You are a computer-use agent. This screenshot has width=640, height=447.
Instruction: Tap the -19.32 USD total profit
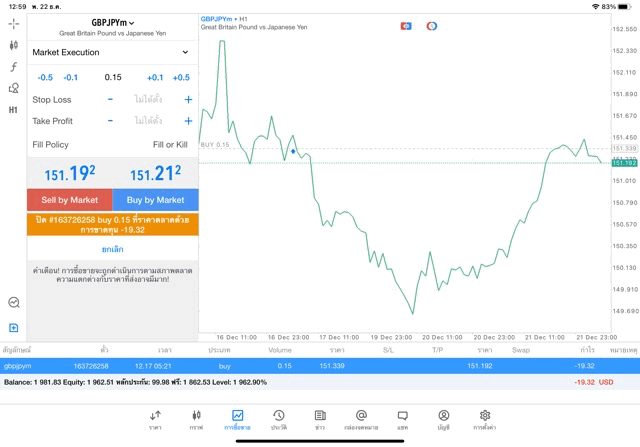click(593, 382)
